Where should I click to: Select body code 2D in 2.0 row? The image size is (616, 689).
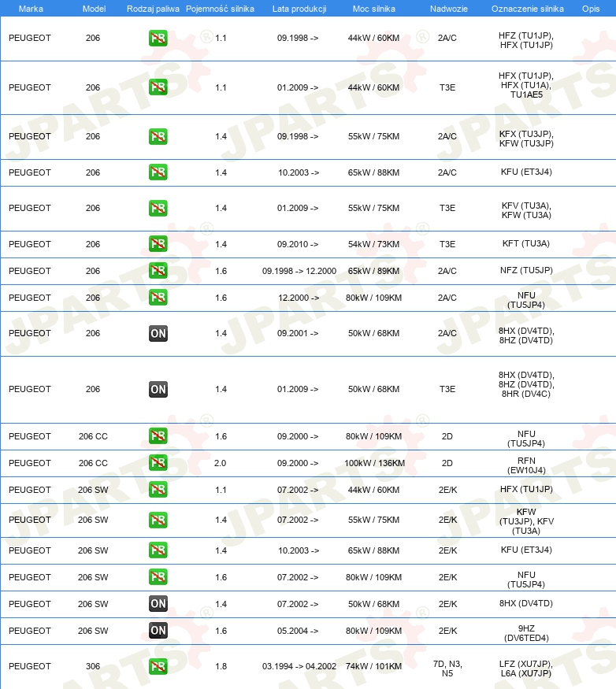(447, 463)
